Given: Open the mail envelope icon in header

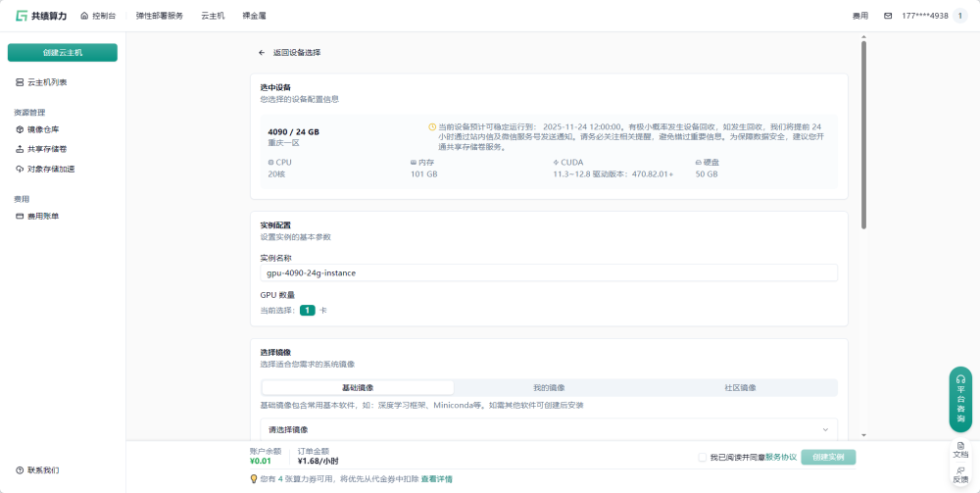Looking at the screenshot, I should (888, 16).
